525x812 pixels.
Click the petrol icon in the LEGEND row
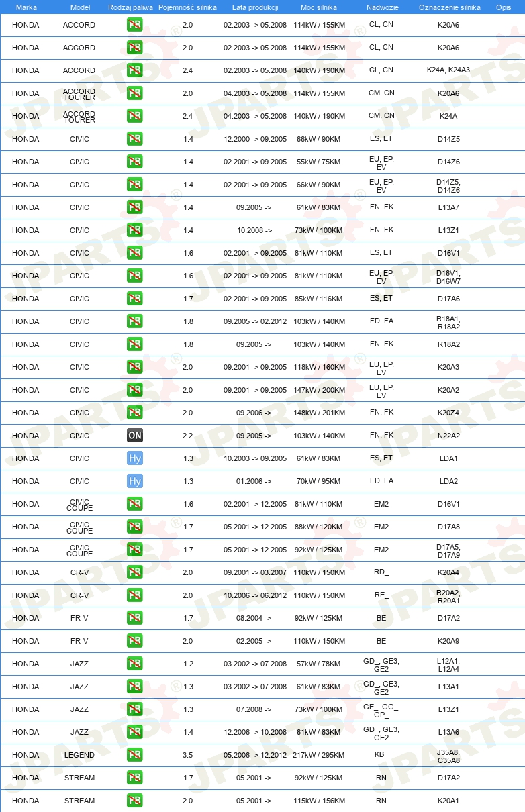click(135, 755)
